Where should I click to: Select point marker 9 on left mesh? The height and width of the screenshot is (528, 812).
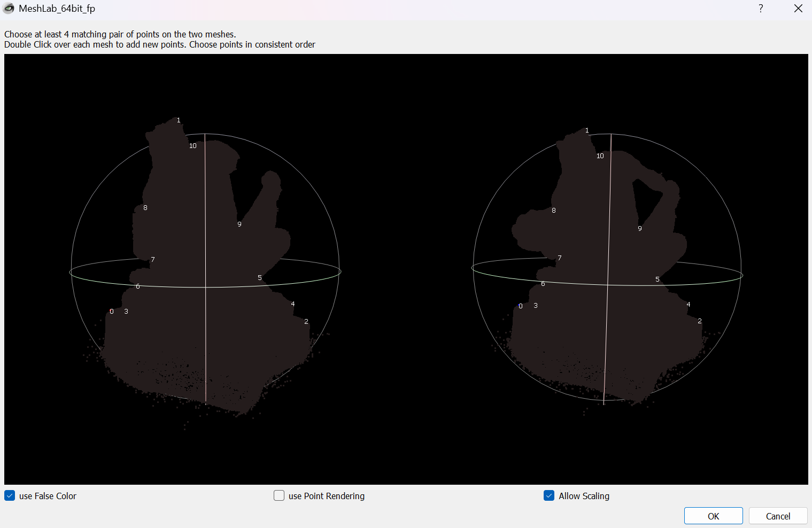(239, 224)
